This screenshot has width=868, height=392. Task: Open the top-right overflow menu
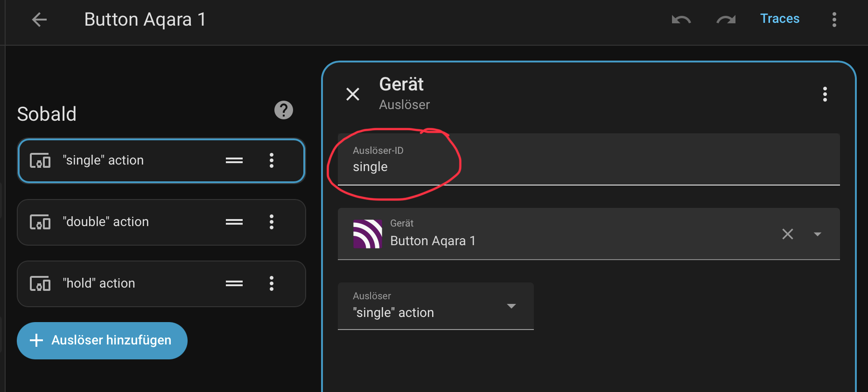click(834, 20)
